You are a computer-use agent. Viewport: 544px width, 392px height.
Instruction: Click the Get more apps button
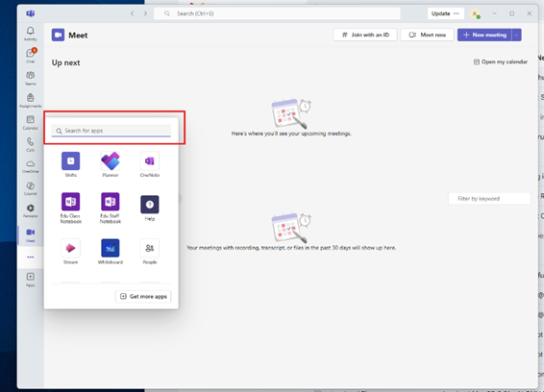[143, 296]
